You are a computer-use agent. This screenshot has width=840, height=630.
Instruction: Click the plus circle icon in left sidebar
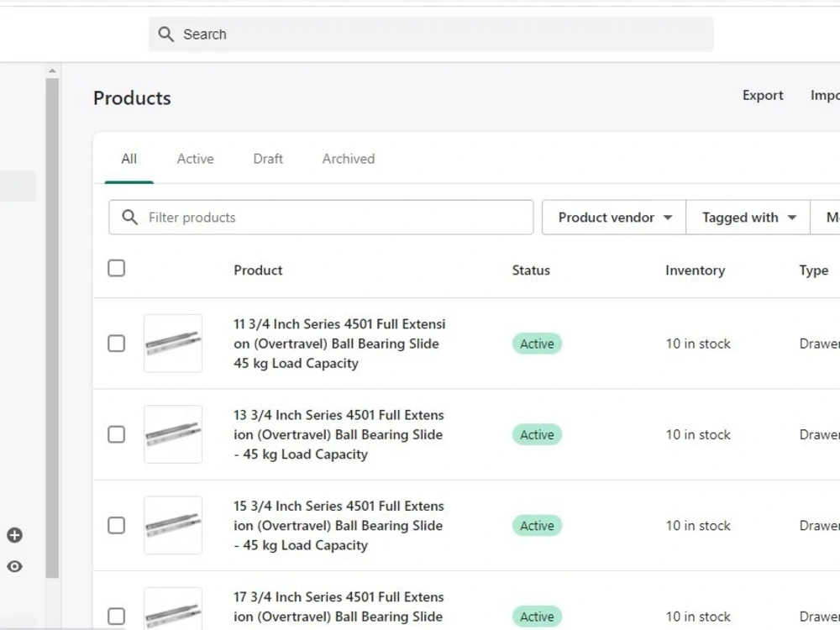click(14, 535)
